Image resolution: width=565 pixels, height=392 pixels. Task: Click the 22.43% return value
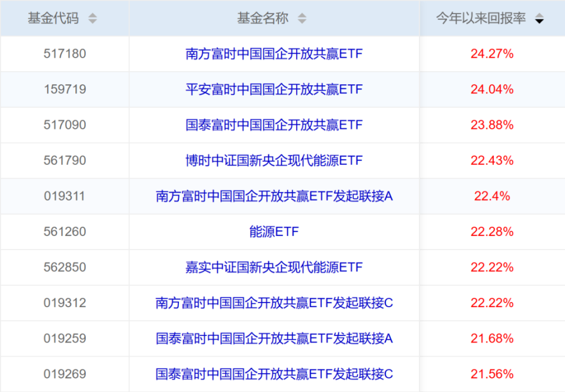[x=492, y=161]
